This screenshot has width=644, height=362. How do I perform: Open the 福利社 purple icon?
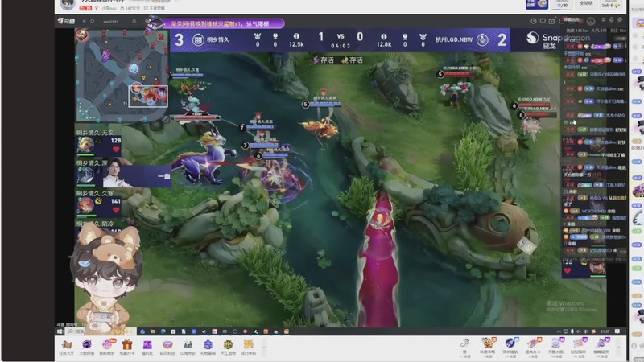coord(147,347)
